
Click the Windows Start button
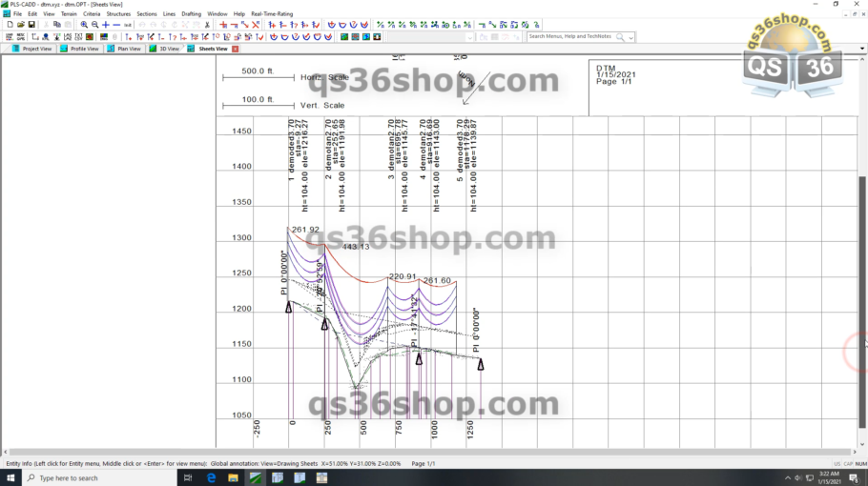coord(10,477)
